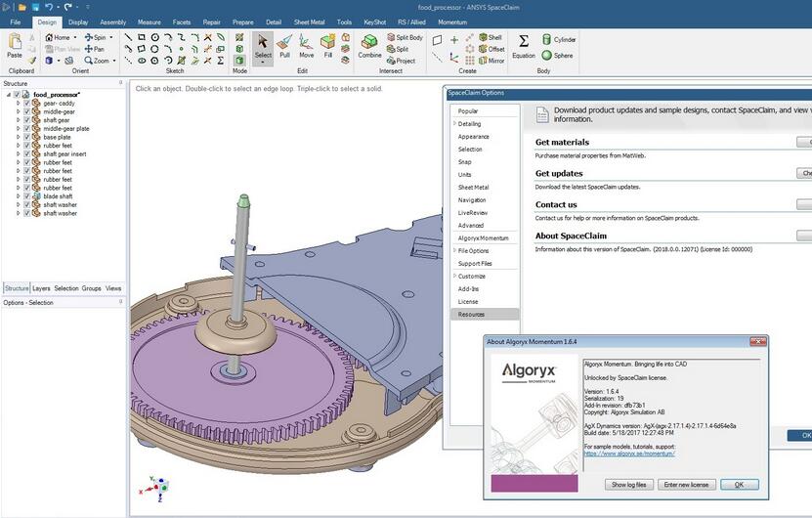Toggle checkbox for middle-gear plate

pos(27,128)
